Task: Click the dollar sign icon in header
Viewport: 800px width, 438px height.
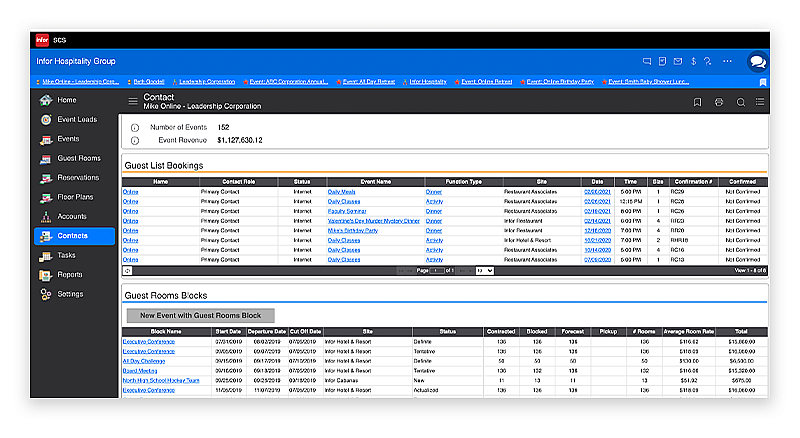Action: click(x=693, y=61)
